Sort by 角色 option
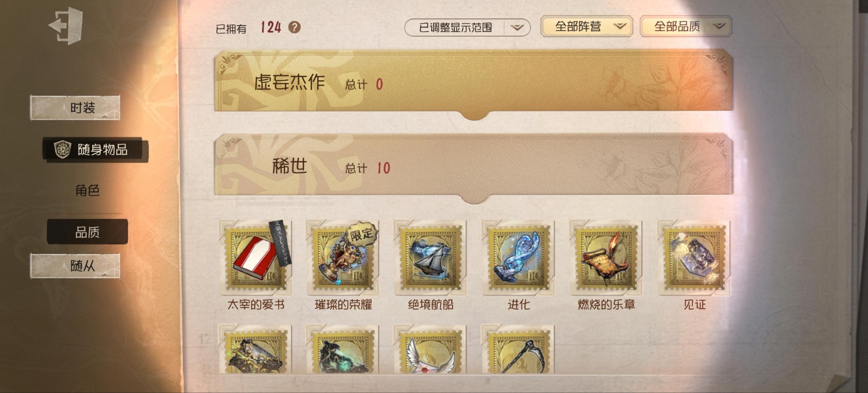This screenshot has height=393, width=868. [87, 190]
